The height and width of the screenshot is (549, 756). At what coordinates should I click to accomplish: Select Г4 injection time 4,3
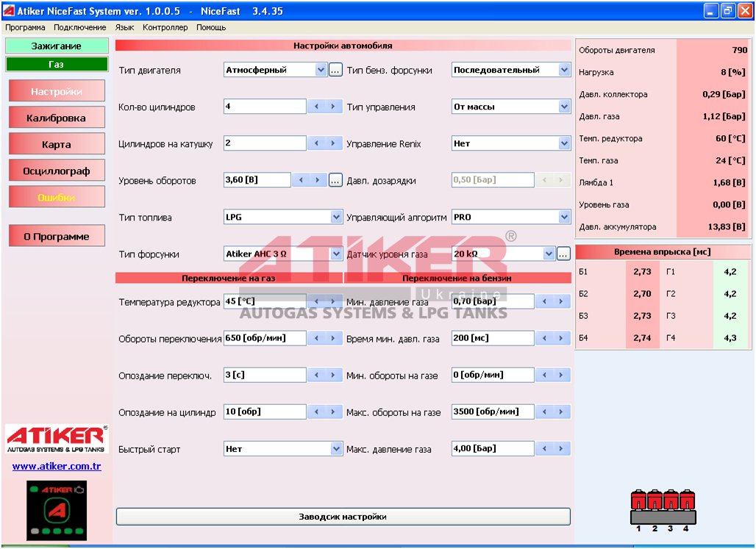click(x=730, y=338)
